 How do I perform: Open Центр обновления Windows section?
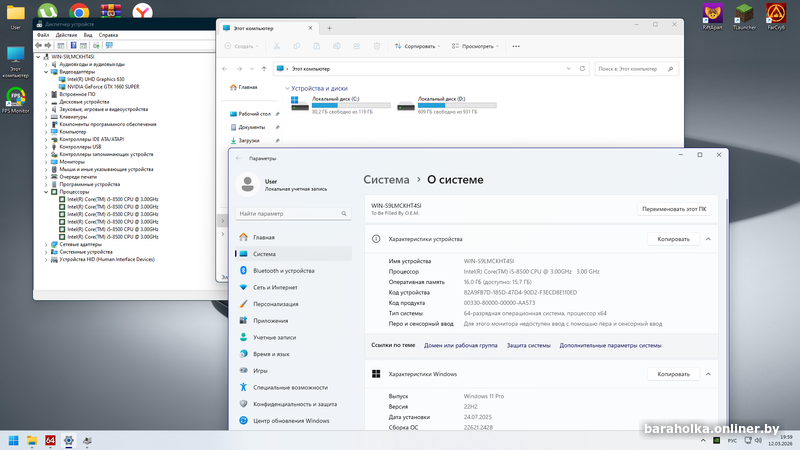pyautogui.click(x=290, y=420)
